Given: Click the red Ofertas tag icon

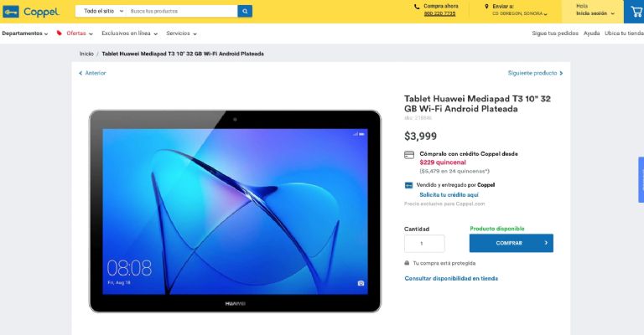Looking at the screenshot, I should [x=60, y=33].
